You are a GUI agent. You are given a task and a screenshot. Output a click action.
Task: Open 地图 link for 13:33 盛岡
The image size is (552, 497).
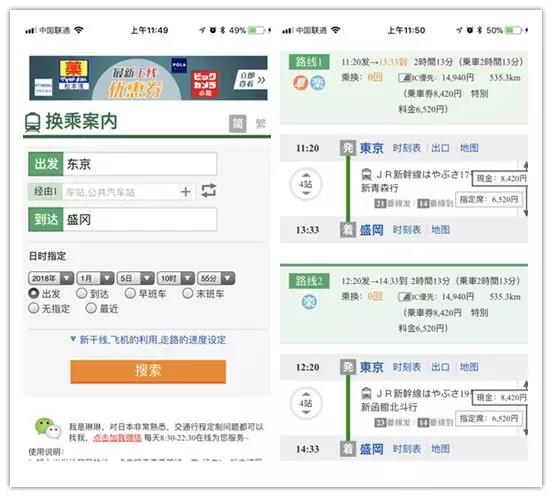point(440,230)
